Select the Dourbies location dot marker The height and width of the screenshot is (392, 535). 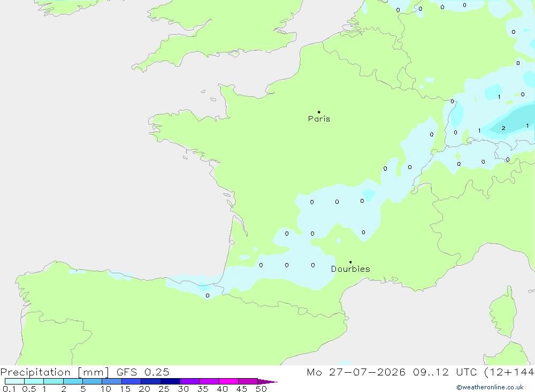(x=350, y=262)
